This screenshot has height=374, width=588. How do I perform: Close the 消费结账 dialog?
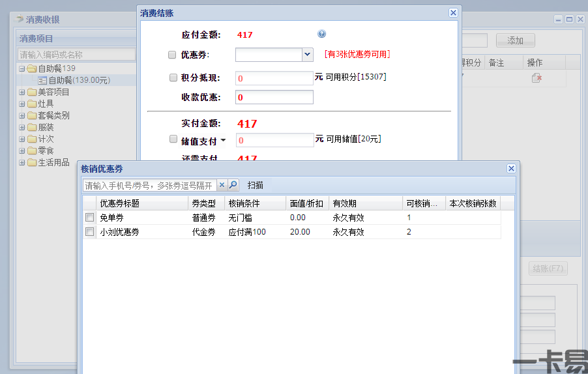pos(453,13)
